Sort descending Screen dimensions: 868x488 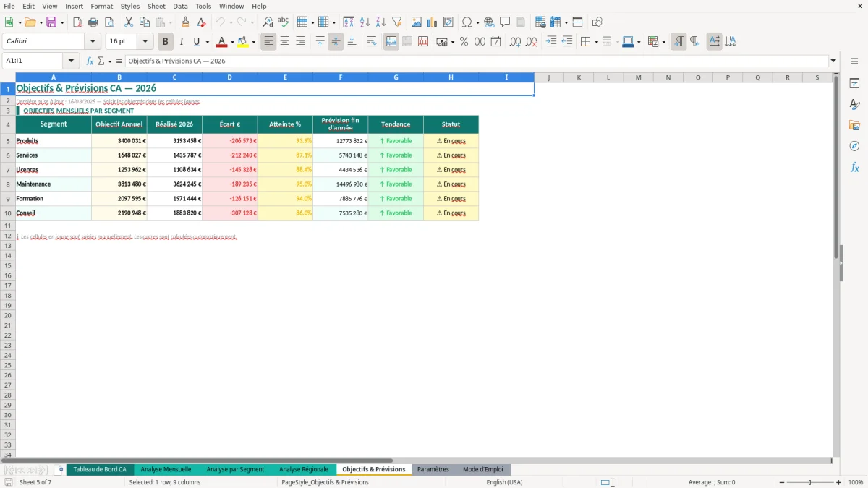point(381,22)
